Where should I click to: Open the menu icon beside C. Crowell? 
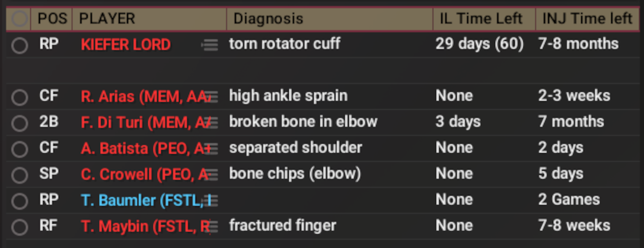pyautogui.click(x=212, y=174)
